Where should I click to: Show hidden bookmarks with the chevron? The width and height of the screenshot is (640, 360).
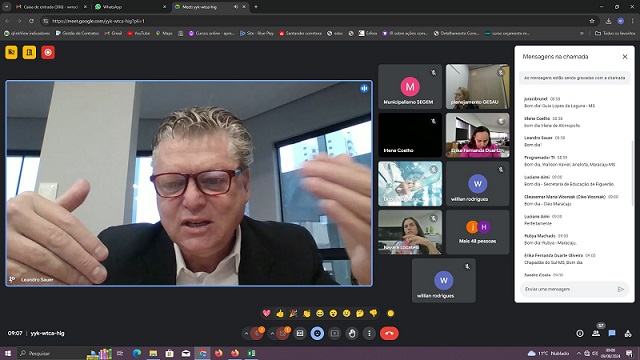pyautogui.click(x=582, y=33)
